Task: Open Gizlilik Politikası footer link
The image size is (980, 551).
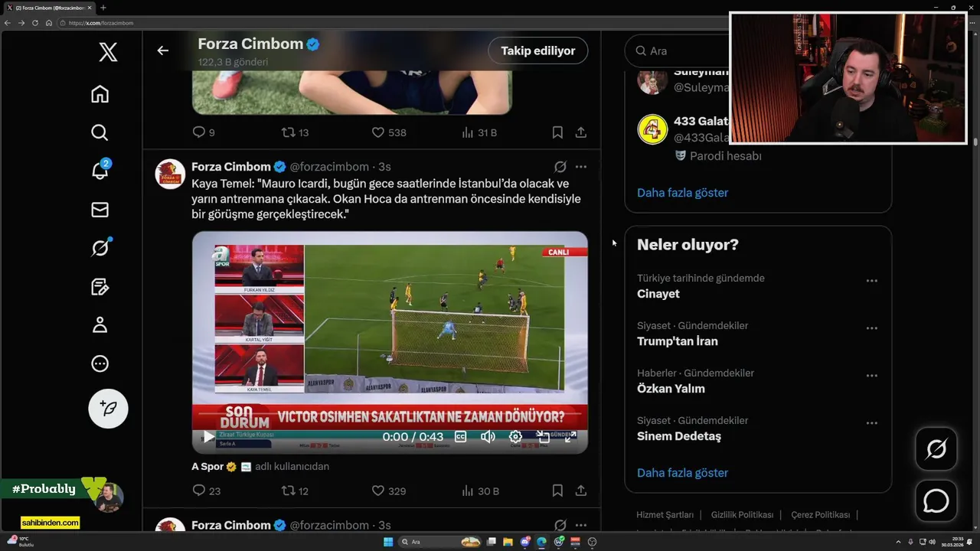Action: pyautogui.click(x=743, y=515)
